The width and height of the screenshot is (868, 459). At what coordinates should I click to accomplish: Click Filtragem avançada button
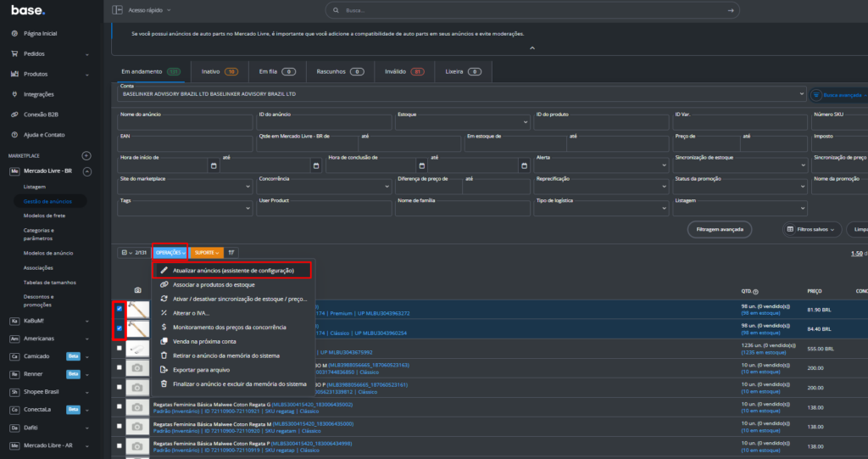(x=720, y=229)
